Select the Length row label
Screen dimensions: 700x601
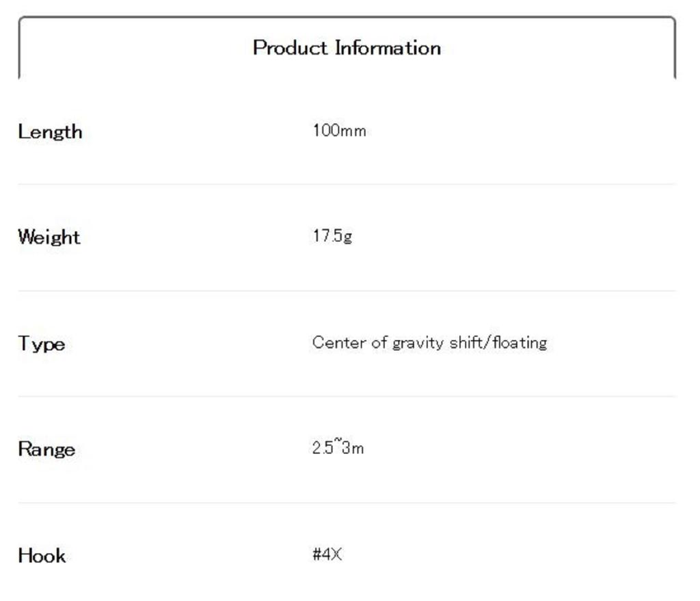(50, 131)
